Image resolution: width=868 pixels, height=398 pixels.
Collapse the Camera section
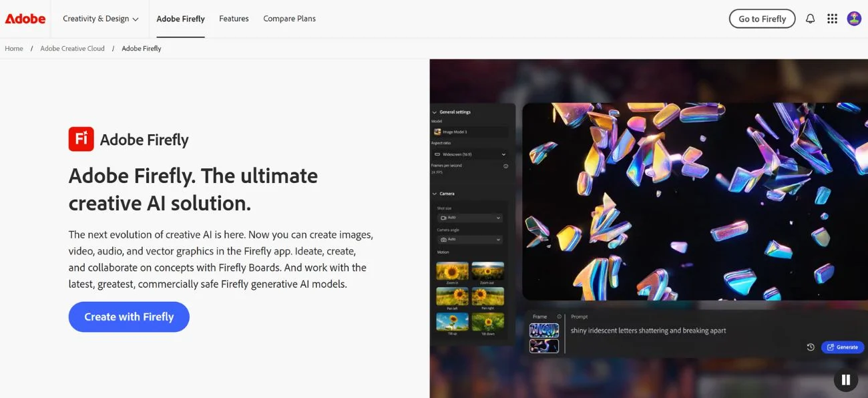(435, 194)
